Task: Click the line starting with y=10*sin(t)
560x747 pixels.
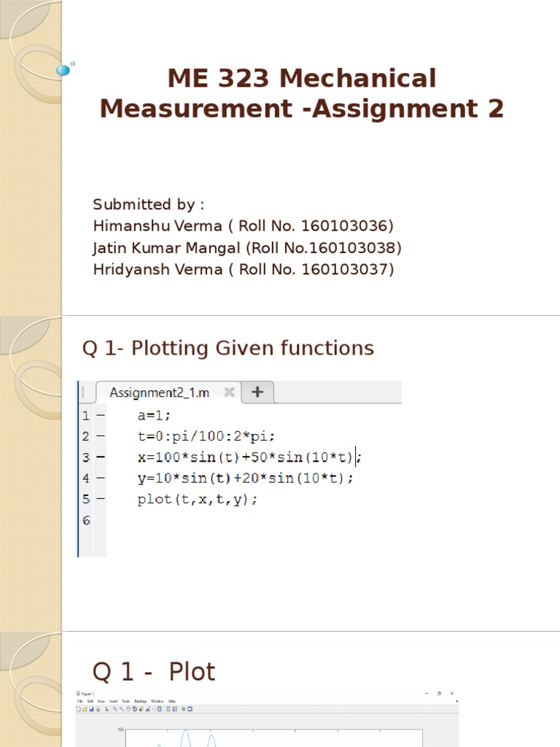Action: pos(245,478)
